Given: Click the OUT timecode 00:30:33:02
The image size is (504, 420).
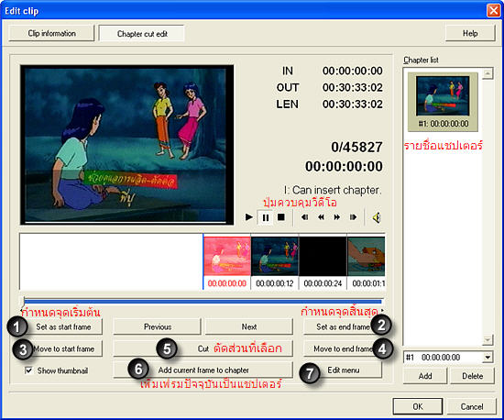Looking at the screenshot, I should (x=353, y=87).
